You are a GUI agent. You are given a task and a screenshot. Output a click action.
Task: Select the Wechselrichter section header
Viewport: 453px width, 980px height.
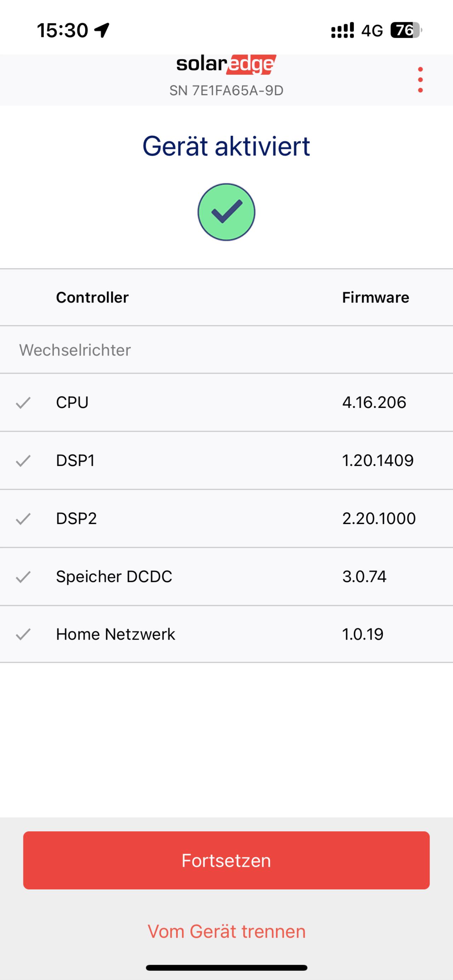[226, 350]
